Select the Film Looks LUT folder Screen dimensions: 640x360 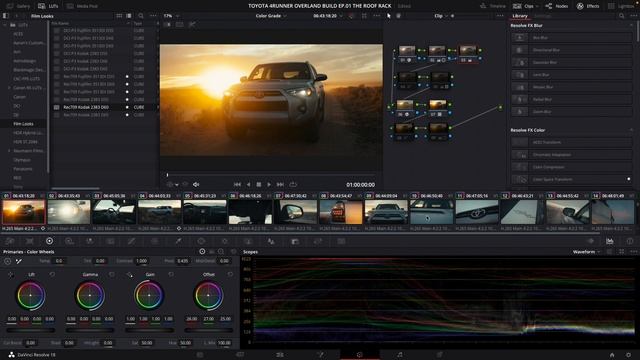(x=24, y=124)
